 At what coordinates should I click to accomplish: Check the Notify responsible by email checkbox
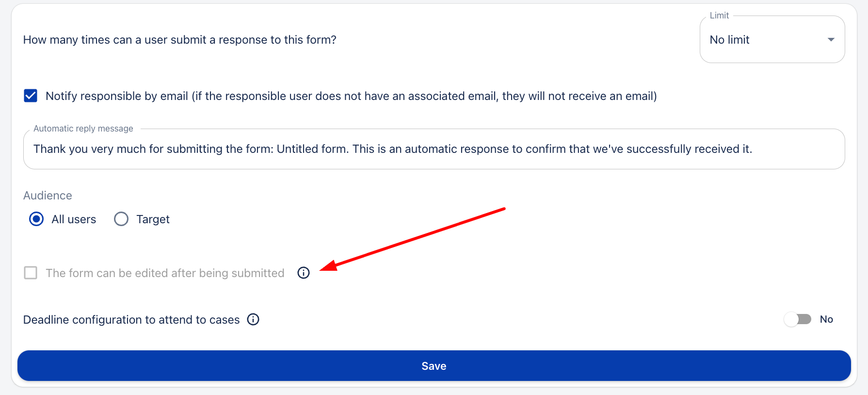31,96
